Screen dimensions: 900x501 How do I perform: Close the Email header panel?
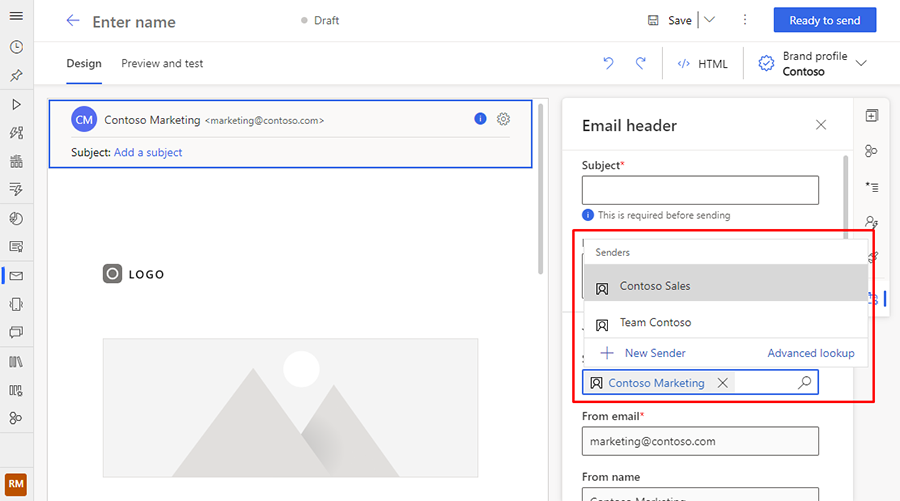pos(821,125)
